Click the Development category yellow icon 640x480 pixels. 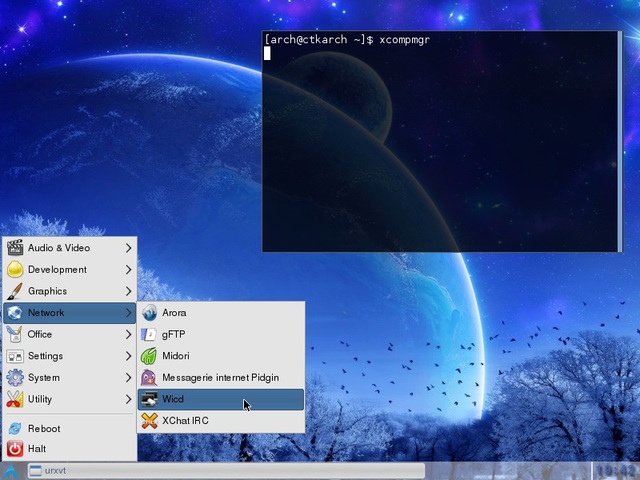tap(15, 269)
